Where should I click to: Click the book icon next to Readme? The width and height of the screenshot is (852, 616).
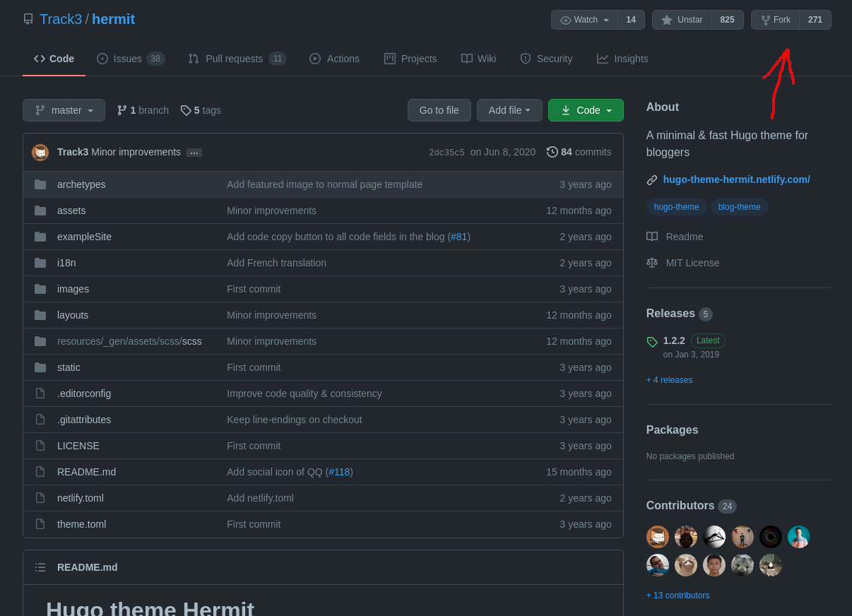652,237
